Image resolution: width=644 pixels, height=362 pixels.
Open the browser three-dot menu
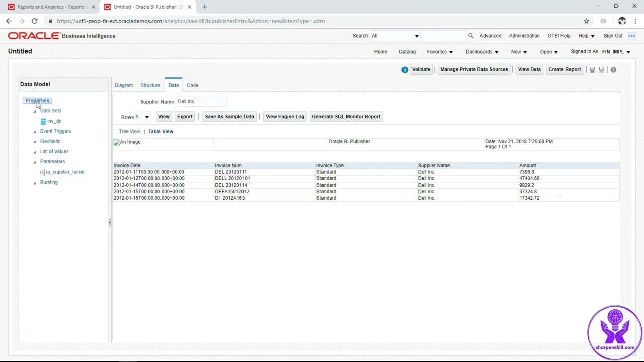click(x=635, y=21)
